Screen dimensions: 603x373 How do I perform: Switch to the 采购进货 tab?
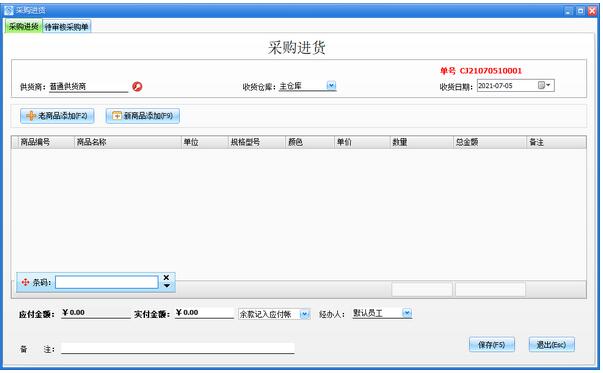[23, 27]
